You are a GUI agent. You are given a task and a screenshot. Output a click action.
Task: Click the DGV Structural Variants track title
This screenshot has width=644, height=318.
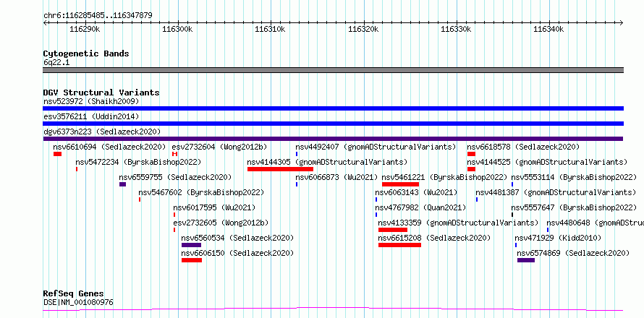[x=101, y=93]
